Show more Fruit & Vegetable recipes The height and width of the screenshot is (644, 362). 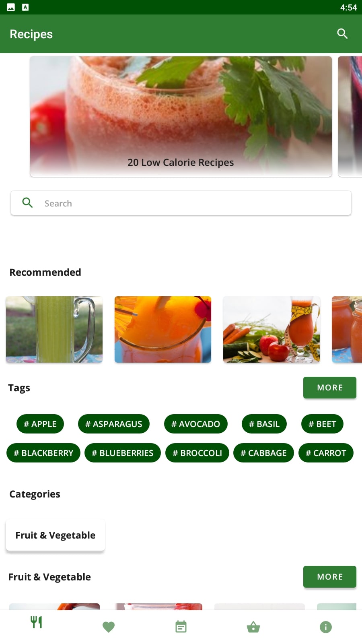330,577
